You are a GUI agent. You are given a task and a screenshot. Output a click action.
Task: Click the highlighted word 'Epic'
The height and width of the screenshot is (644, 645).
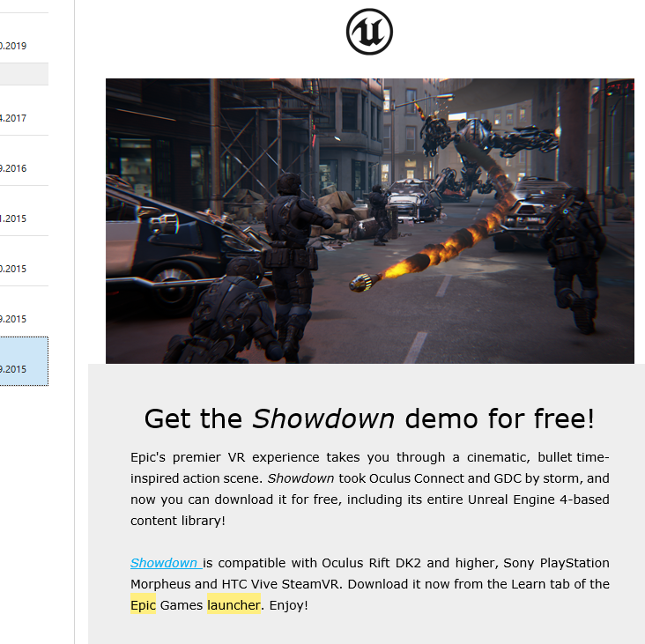pyautogui.click(x=143, y=605)
